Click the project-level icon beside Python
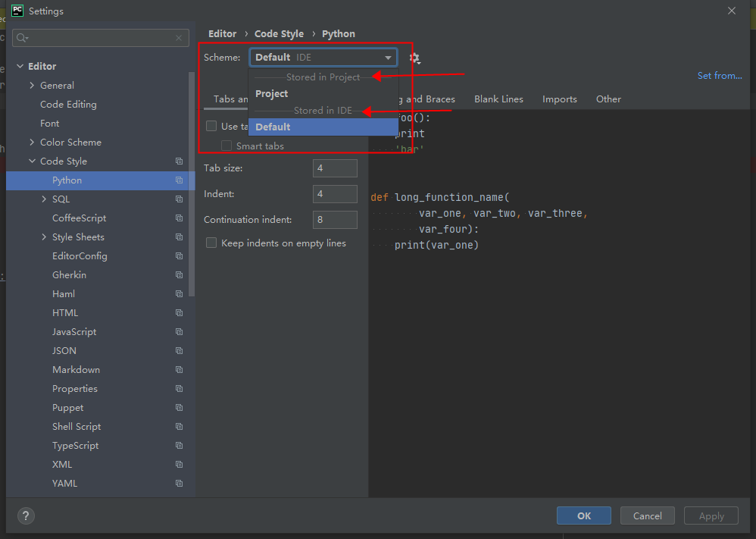 [179, 180]
